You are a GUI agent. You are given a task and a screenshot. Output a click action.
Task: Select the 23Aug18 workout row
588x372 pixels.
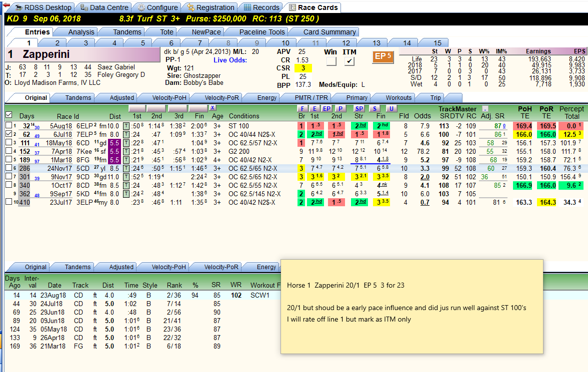142,295
